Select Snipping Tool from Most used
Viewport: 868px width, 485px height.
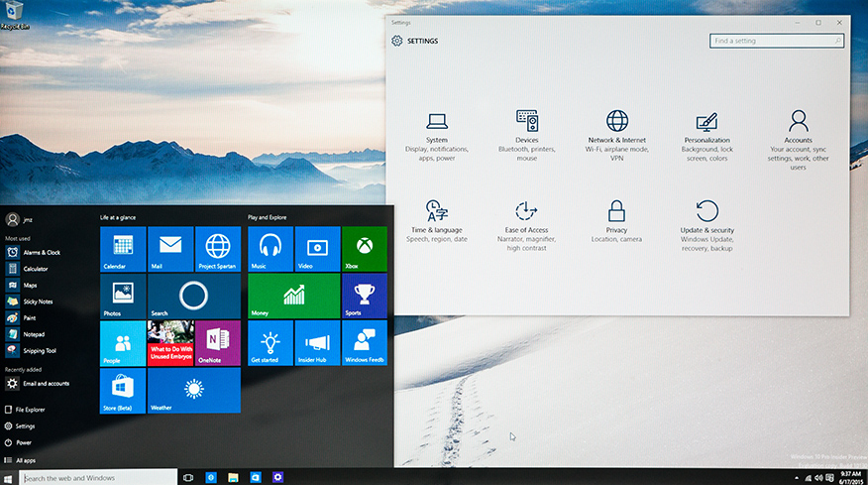click(39, 351)
